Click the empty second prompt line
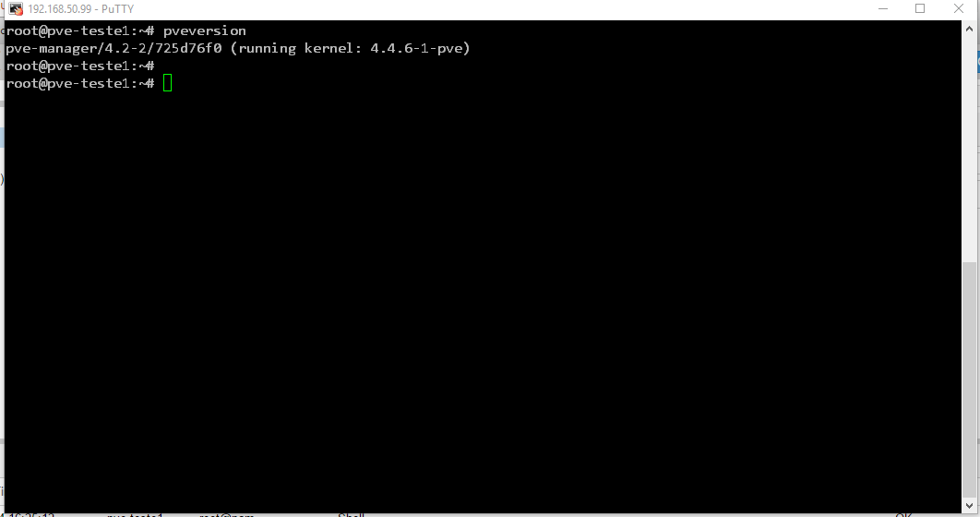The height and width of the screenshot is (517, 980). coord(80,66)
